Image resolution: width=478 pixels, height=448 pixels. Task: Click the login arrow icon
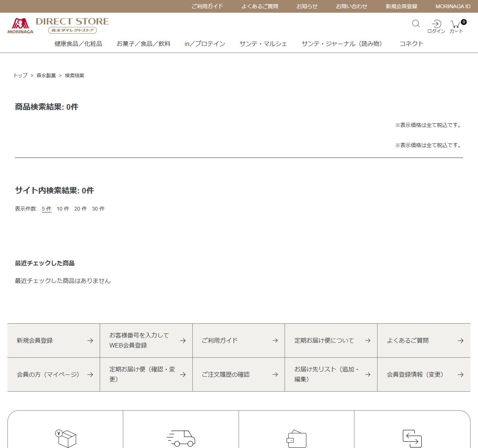tap(436, 24)
